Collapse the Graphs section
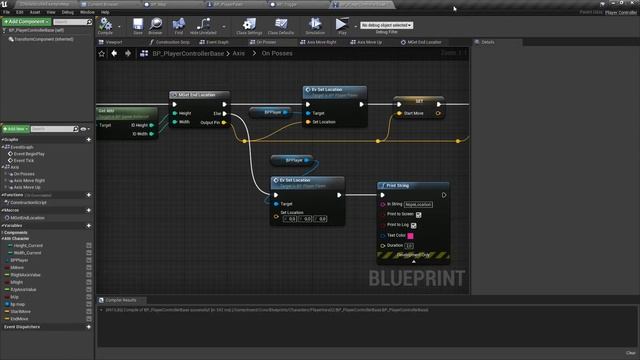The width and height of the screenshot is (640, 360). pyautogui.click(x=3, y=140)
